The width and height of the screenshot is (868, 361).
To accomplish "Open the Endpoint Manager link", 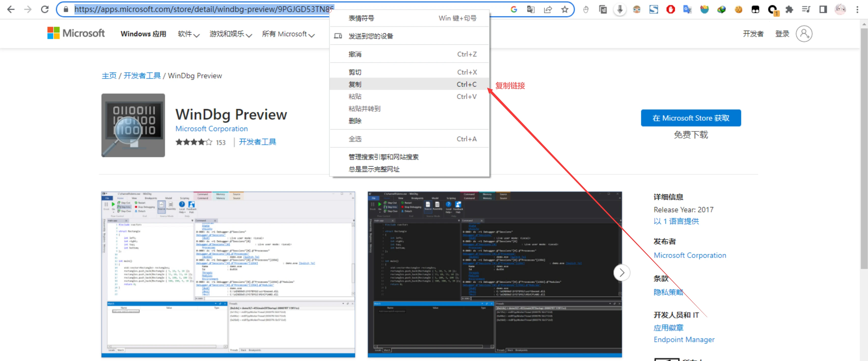I will tap(684, 339).
